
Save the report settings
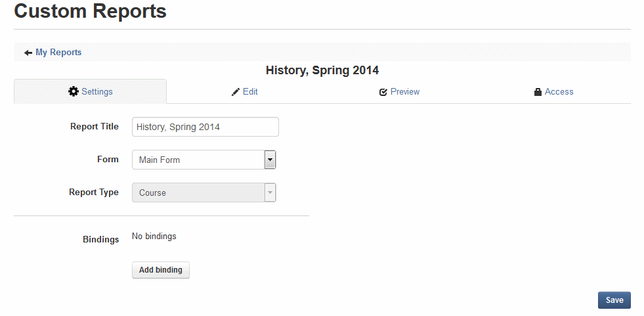pyautogui.click(x=614, y=300)
